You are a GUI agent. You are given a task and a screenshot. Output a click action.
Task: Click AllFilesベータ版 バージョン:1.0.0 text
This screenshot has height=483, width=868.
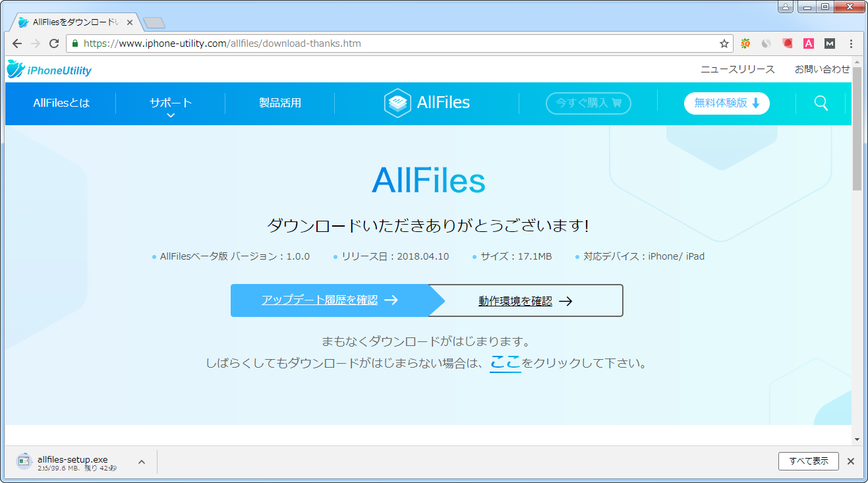235,256
